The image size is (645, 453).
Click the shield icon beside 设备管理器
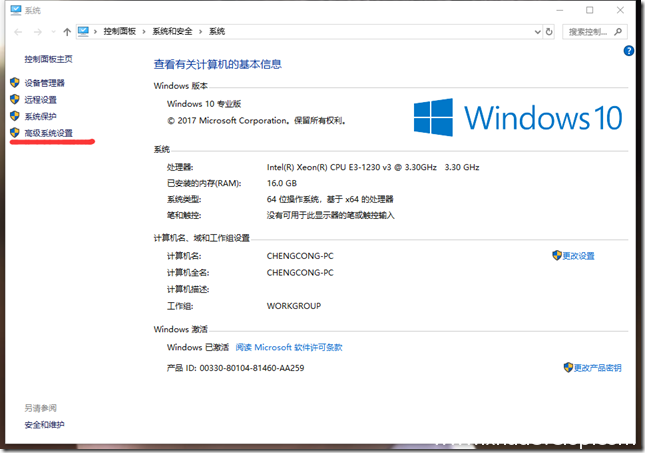point(14,83)
